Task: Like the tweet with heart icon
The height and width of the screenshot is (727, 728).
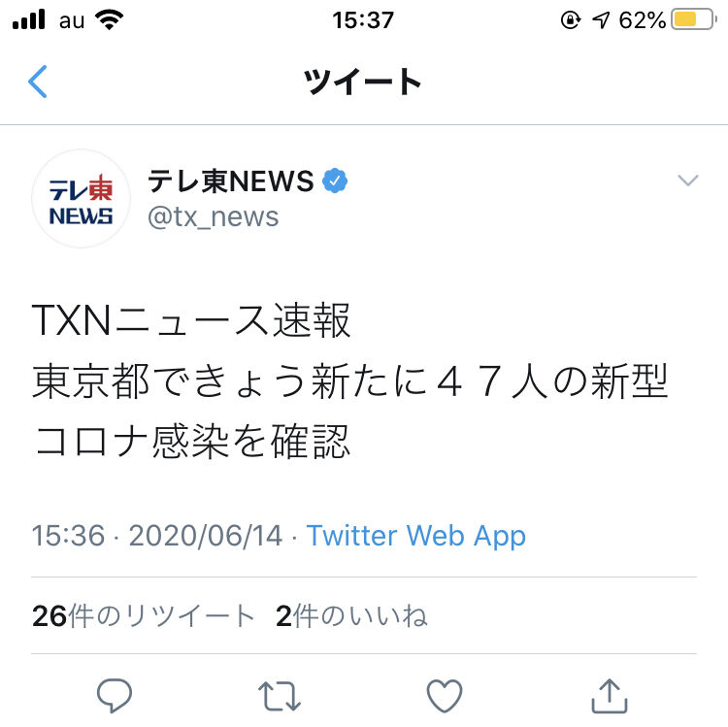Action: click(445, 695)
